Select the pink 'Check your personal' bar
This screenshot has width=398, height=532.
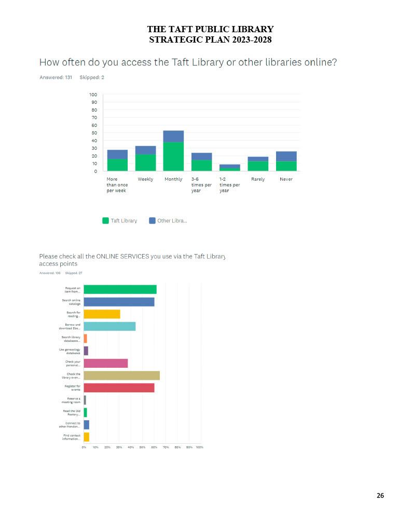(105, 363)
